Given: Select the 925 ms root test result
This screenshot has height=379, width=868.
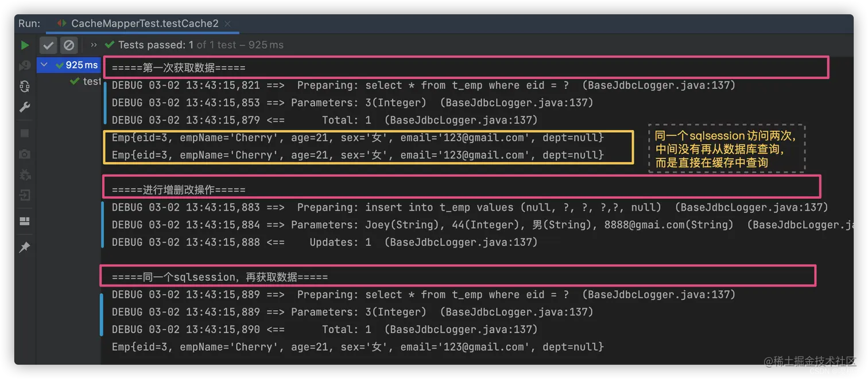Looking at the screenshot, I should tap(69, 65).
